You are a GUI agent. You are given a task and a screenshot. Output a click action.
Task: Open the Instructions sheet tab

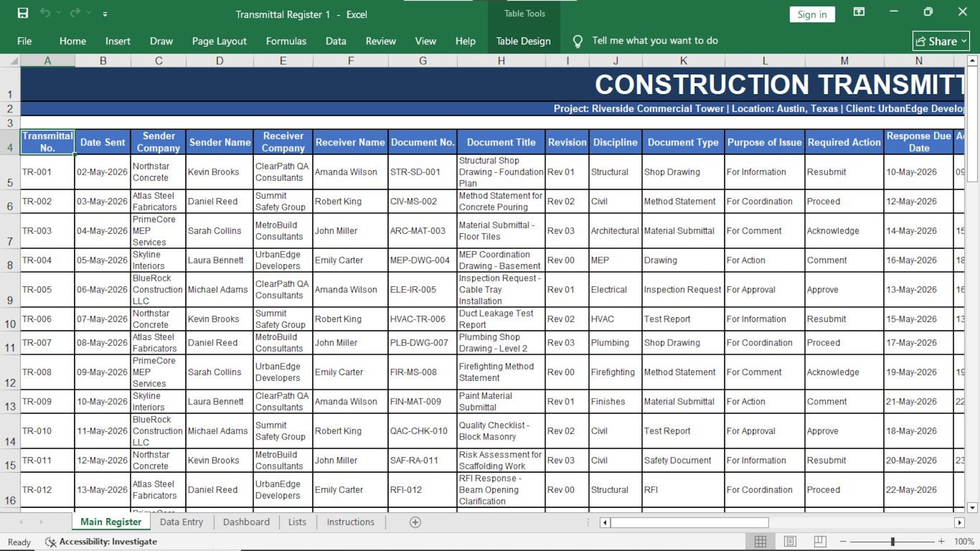click(x=351, y=522)
